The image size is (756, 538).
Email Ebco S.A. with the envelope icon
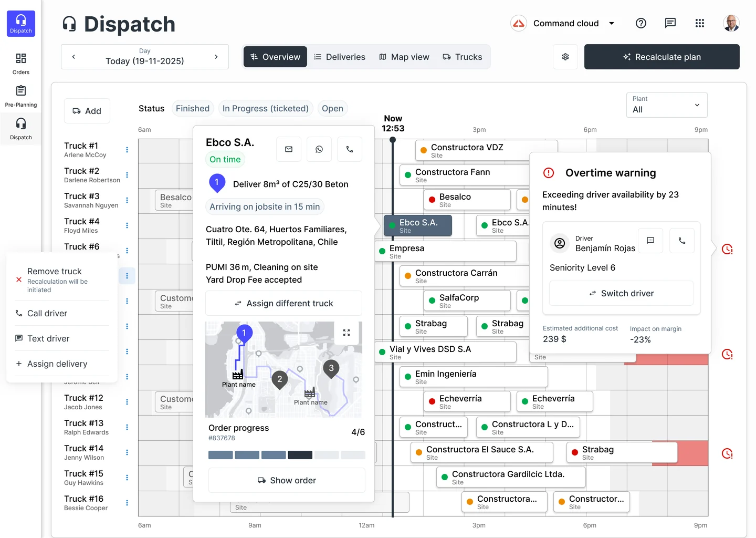(x=289, y=149)
